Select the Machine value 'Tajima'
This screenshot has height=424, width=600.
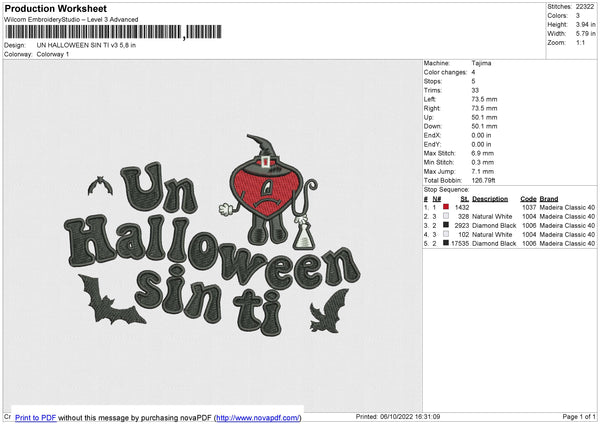(481, 63)
